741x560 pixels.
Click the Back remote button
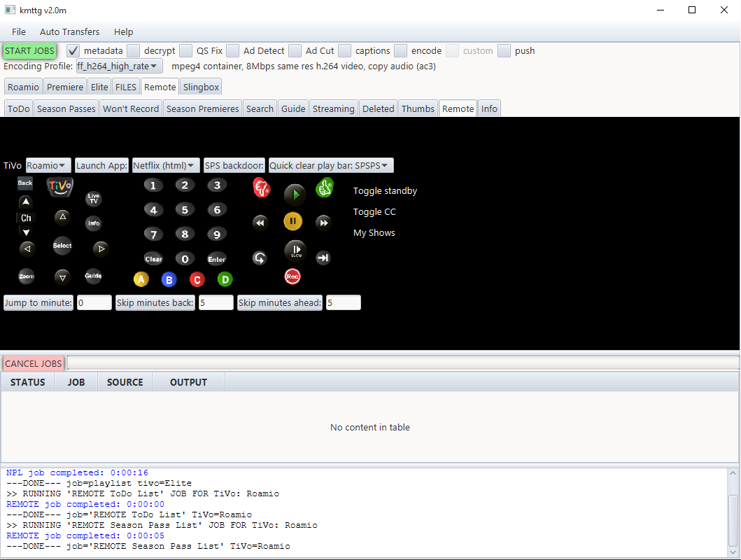tap(25, 183)
